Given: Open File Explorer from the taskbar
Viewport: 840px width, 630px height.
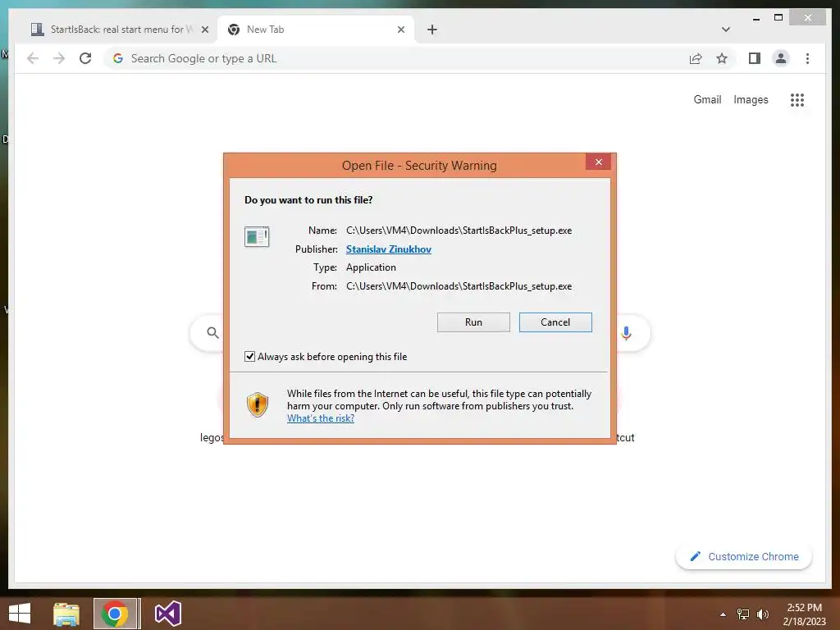Looking at the screenshot, I should [x=66, y=614].
